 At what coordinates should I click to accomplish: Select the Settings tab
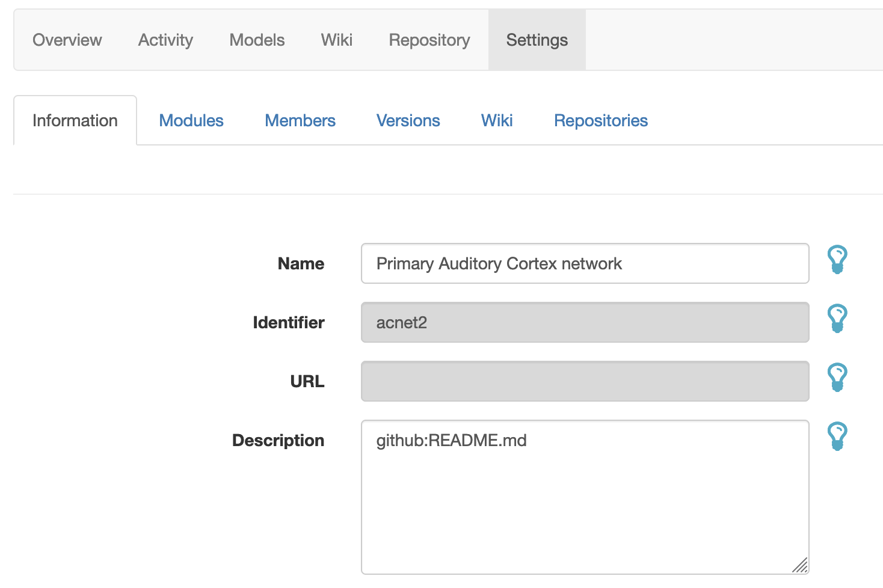pyautogui.click(x=537, y=40)
